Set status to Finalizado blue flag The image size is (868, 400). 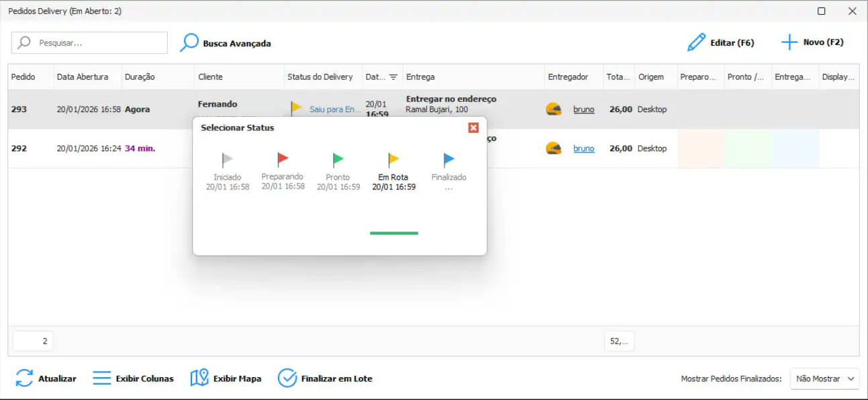[x=448, y=160]
